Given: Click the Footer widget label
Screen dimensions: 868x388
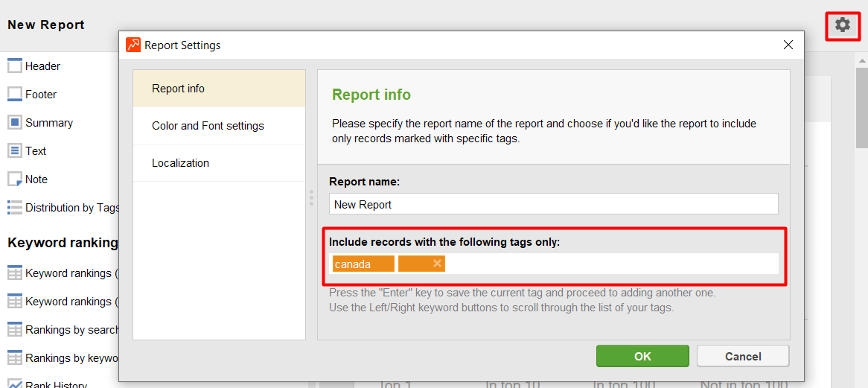Looking at the screenshot, I should point(41,94).
